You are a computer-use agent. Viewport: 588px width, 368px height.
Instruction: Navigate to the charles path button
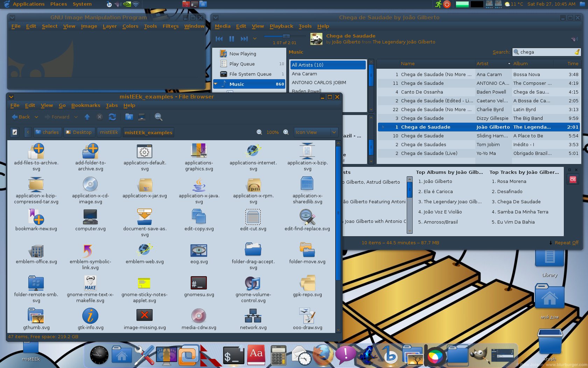click(x=47, y=132)
